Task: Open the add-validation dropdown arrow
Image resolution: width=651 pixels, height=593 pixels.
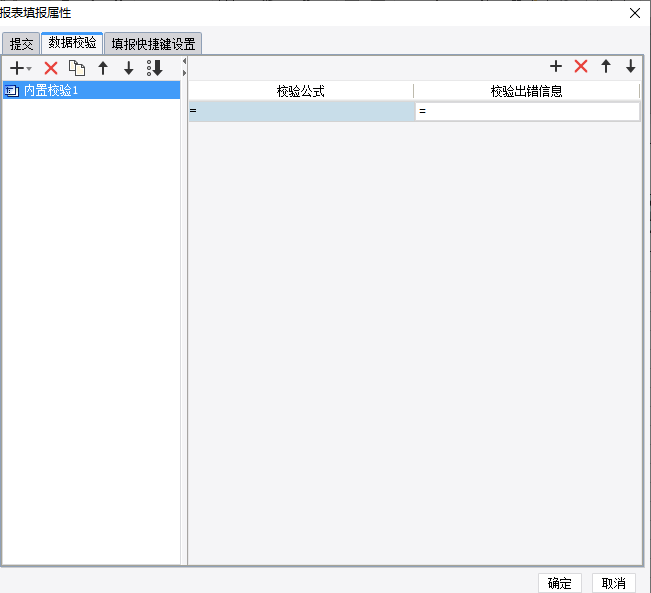Action: (29, 69)
